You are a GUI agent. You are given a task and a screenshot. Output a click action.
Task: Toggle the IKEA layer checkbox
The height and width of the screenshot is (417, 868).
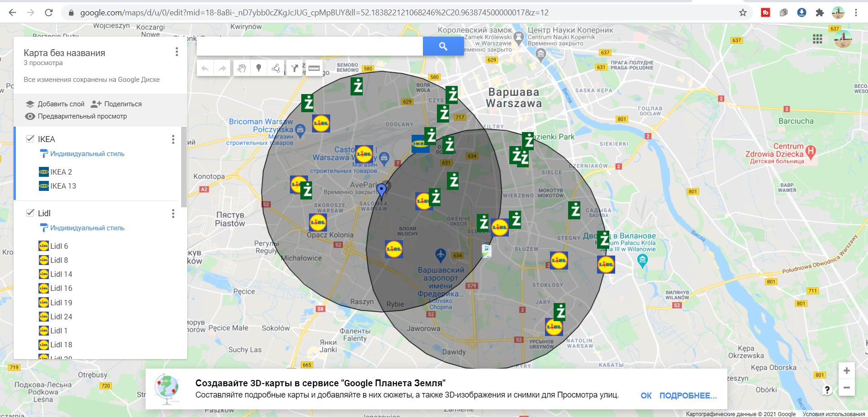coord(30,139)
